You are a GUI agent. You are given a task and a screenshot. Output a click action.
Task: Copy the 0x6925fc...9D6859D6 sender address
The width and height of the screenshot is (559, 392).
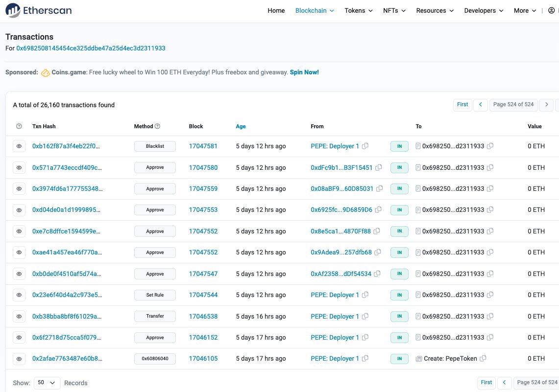pyautogui.click(x=378, y=210)
